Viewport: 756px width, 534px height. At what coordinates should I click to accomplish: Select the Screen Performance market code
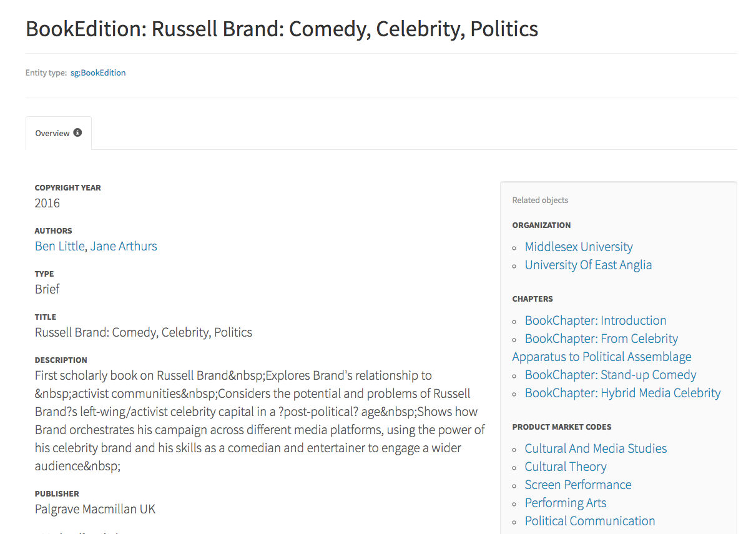tap(578, 485)
